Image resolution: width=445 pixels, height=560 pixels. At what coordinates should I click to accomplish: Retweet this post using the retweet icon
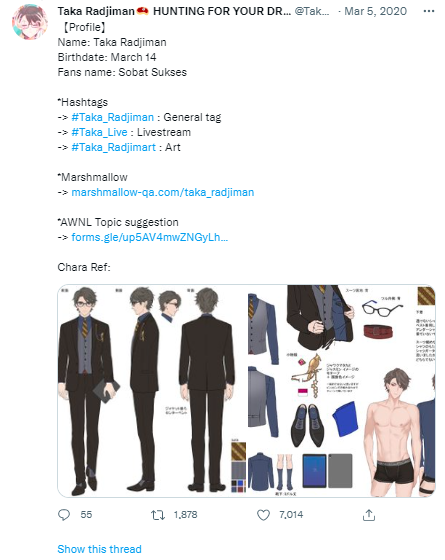158,515
